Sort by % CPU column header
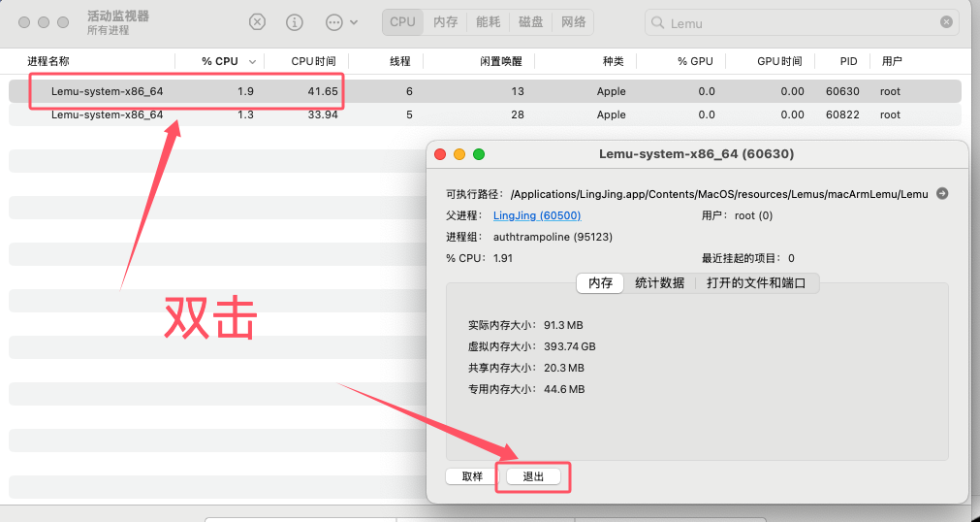980x522 pixels. [x=219, y=61]
